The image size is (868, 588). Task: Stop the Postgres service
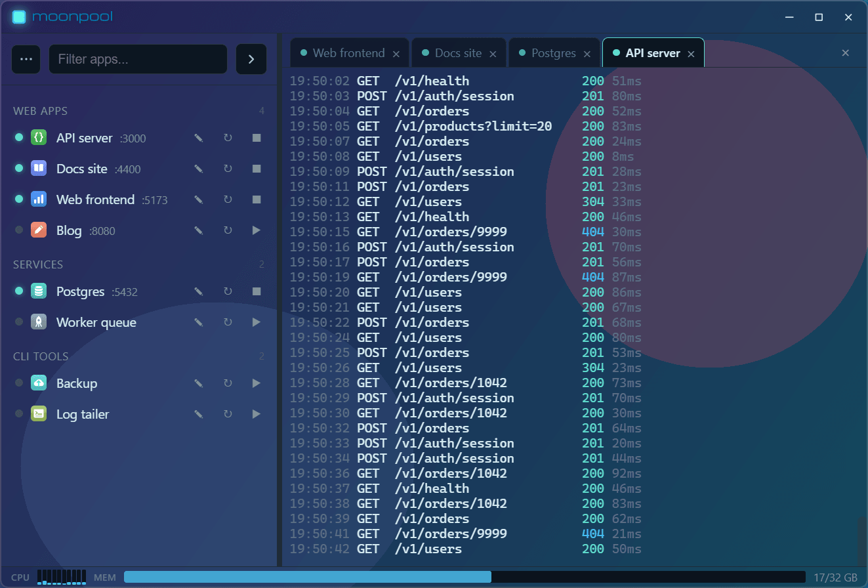click(x=257, y=291)
